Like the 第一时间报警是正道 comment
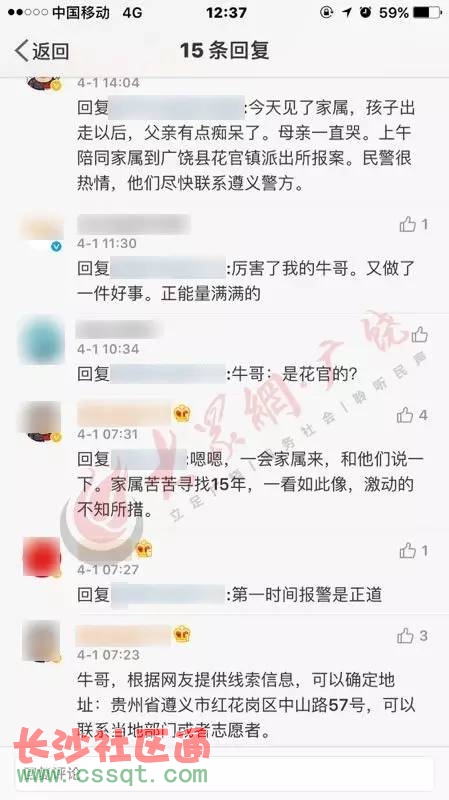The image size is (449, 800). 408,551
